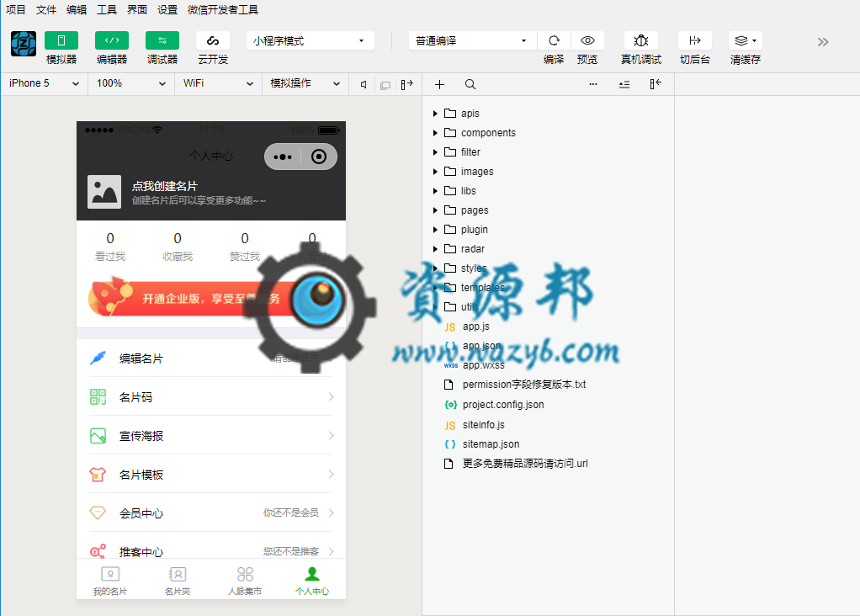Viewport: 860px width, 616px height.
Task: Open the WiFi network dropdown
Action: pos(218,83)
